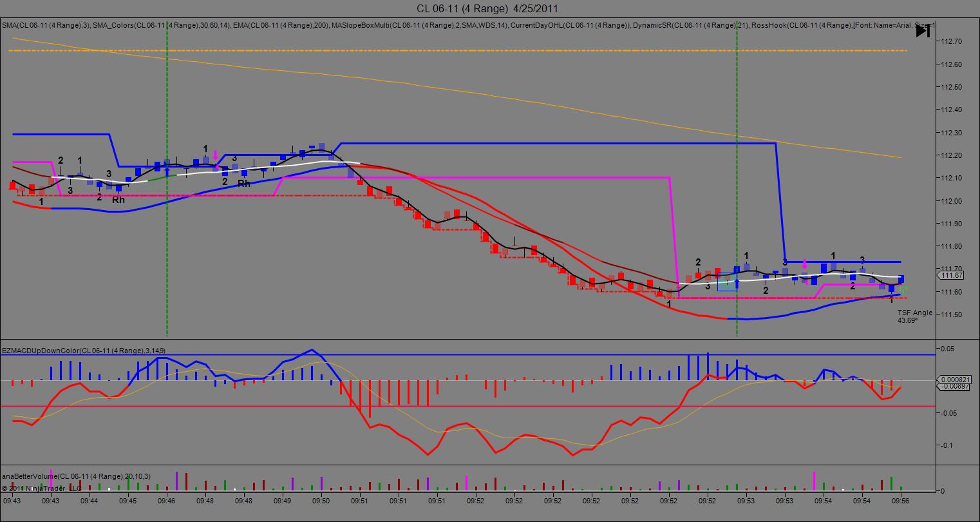Click volume axis label 0
The image size is (980, 522).
tap(943, 490)
